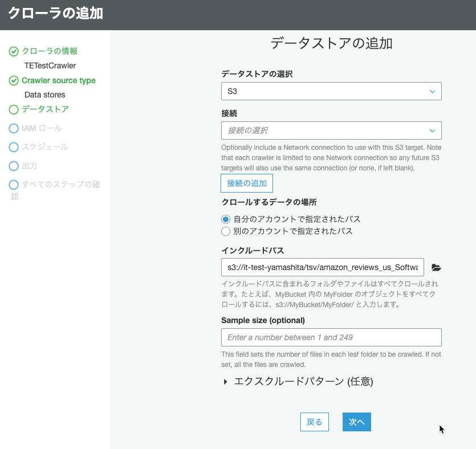Viewport: 476px width, 449px height.
Task: Go to the クローラの情報 step
Action: (x=50, y=51)
